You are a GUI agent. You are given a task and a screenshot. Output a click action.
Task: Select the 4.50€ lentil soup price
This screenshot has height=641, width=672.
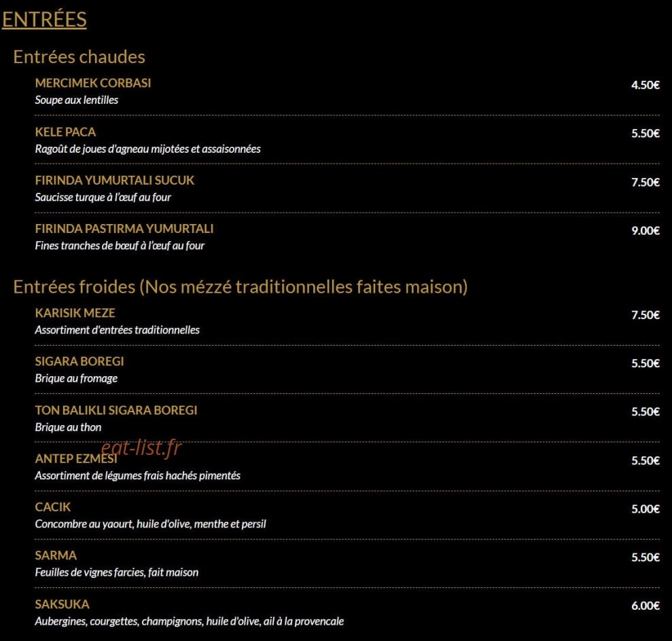[646, 85]
